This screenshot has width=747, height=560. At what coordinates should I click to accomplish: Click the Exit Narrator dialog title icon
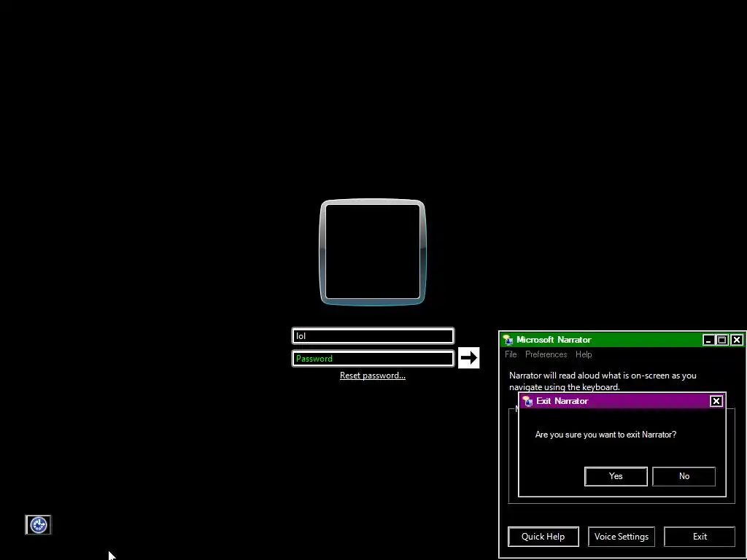527,402
